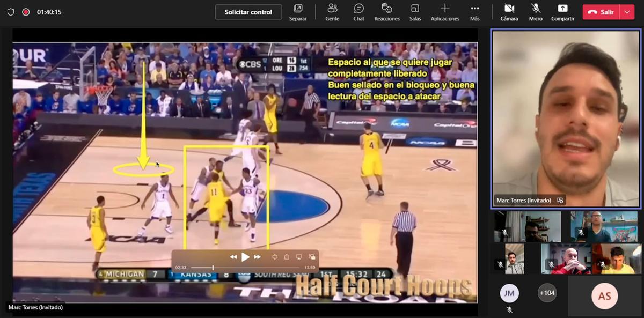This screenshot has width=644, height=318.
Task: Click Separar to pop out view
Action: point(298,12)
